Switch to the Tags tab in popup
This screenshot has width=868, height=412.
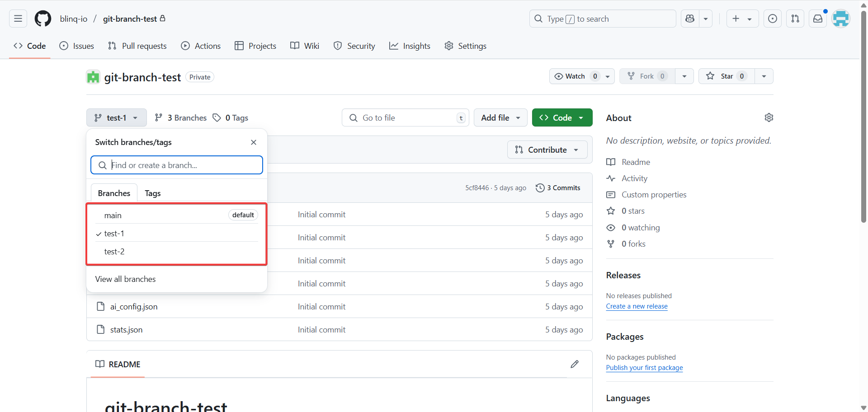coord(153,193)
